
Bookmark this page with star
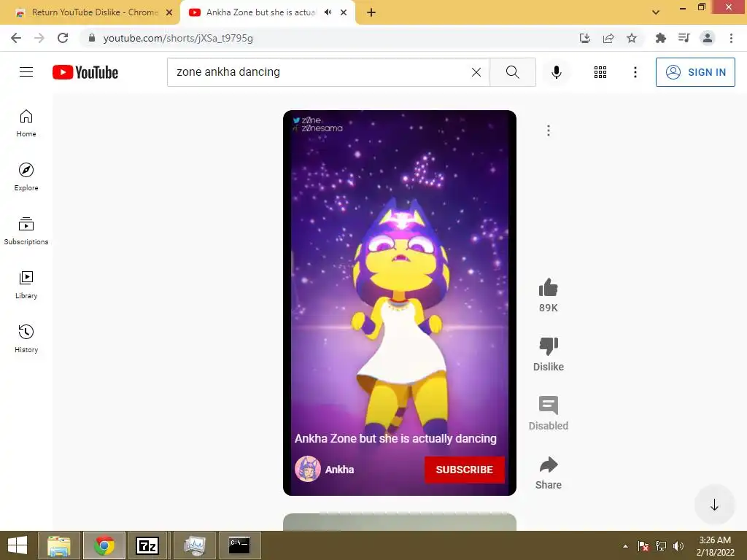click(632, 38)
